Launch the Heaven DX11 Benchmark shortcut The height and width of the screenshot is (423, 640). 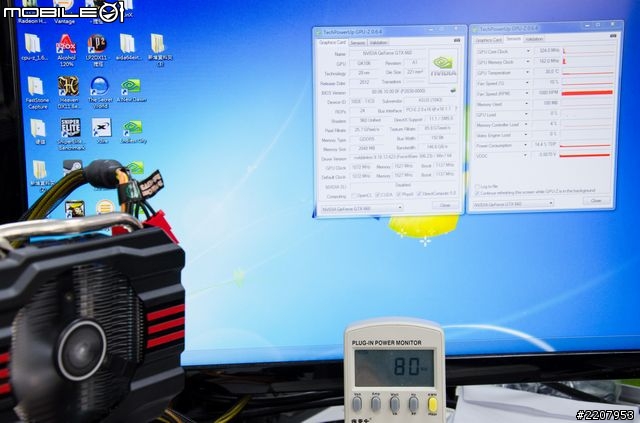click(68, 93)
